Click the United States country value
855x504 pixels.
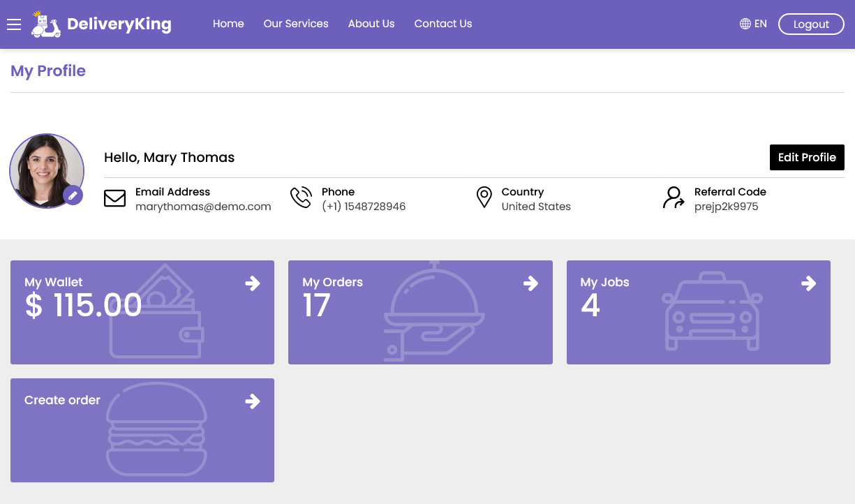[536, 207]
